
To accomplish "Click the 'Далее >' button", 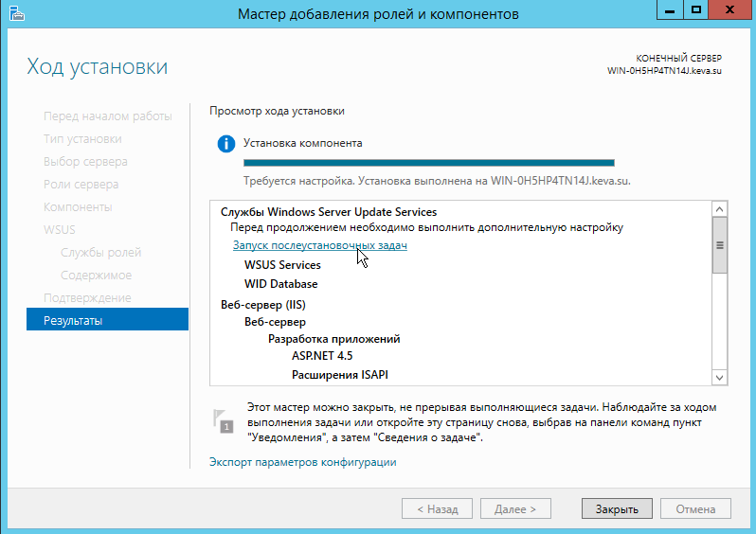I will [x=515, y=508].
